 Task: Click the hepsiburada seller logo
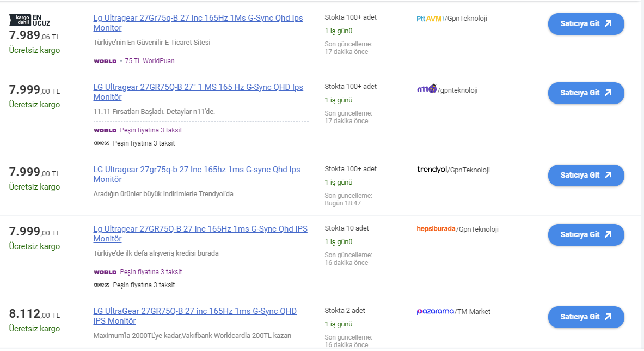[x=436, y=229]
